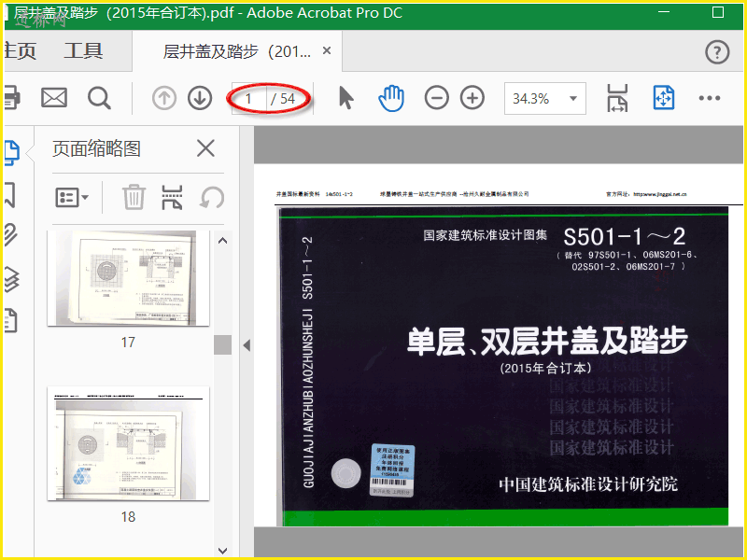Go to next page arrow
This screenshot has height=560, width=747.
point(200,99)
